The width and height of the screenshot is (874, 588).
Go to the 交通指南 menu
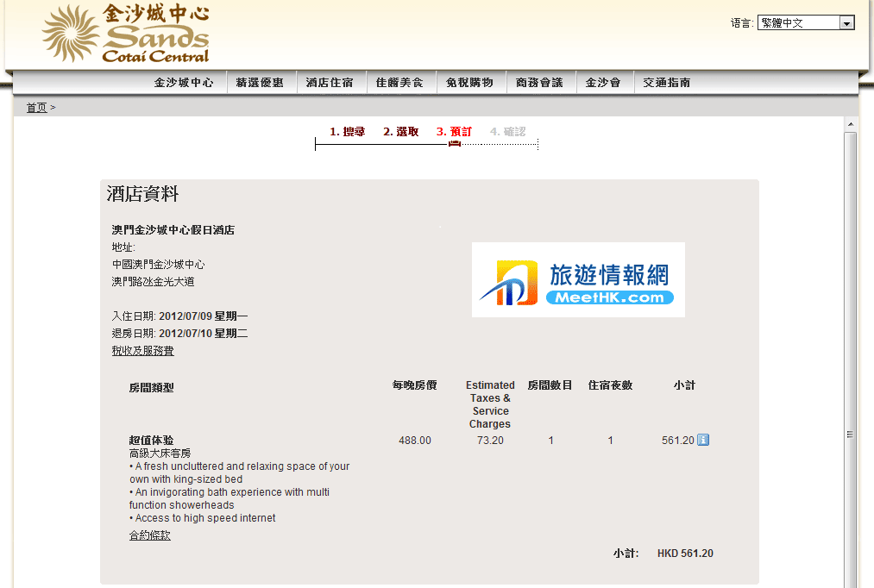pyautogui.click(x=667, y=83)
